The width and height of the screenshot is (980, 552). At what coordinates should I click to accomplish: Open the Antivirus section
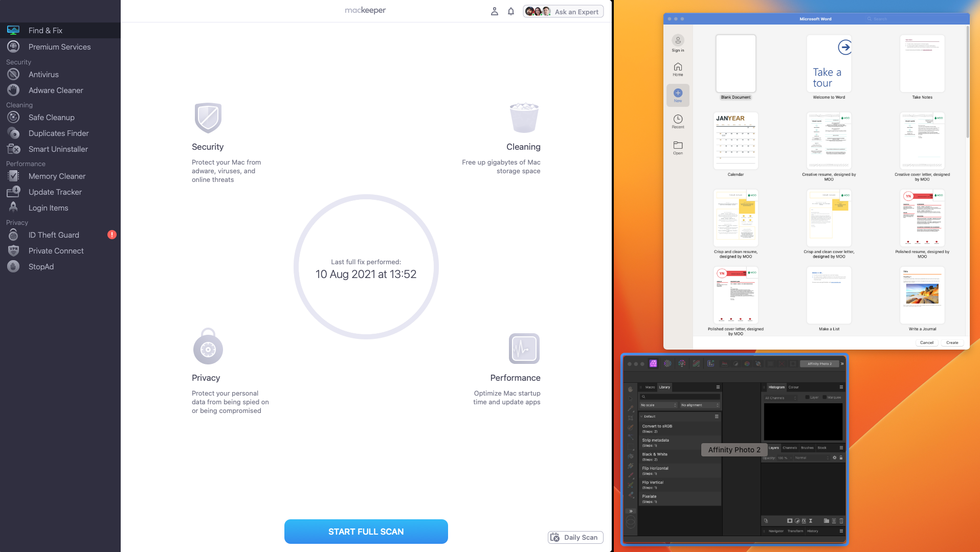(x=60, y=74)
